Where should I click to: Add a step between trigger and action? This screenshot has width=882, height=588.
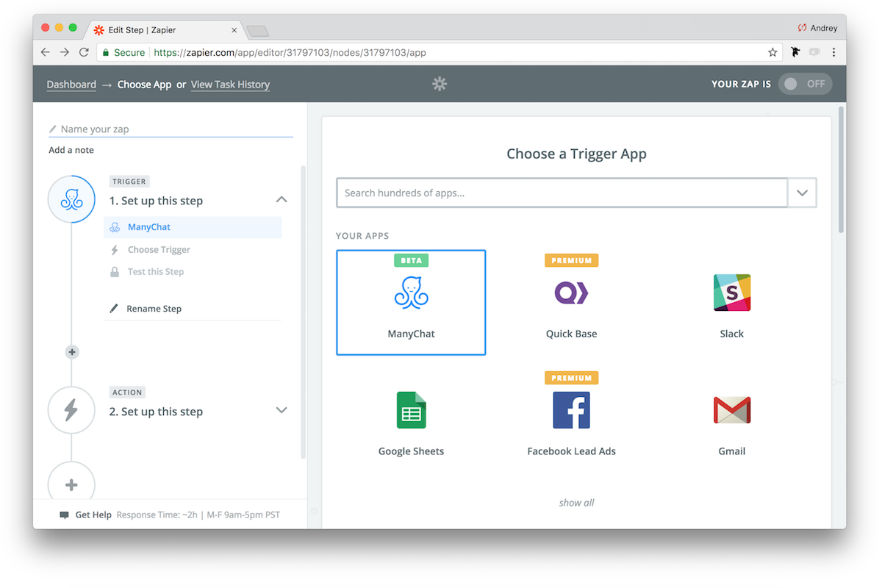click(72, 352)
